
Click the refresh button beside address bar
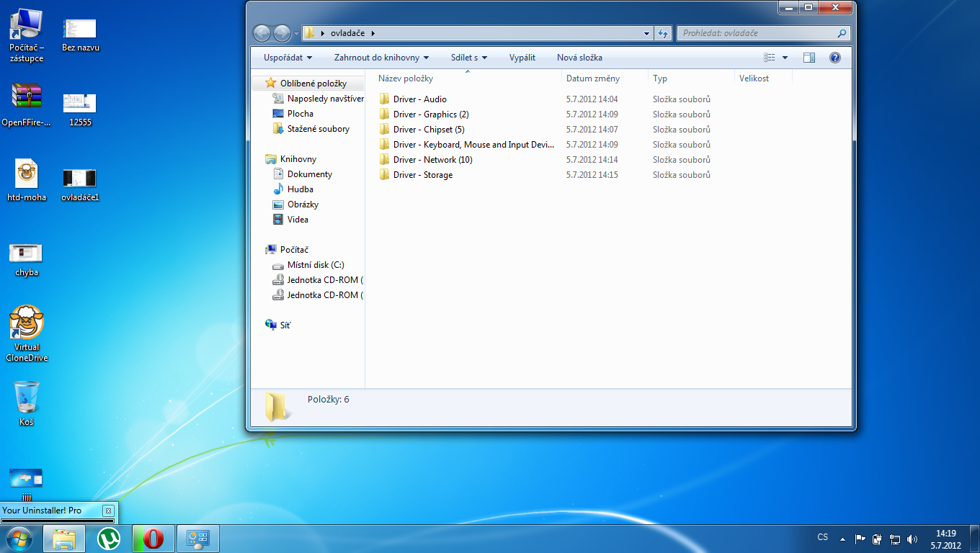[x=663, y=33]
